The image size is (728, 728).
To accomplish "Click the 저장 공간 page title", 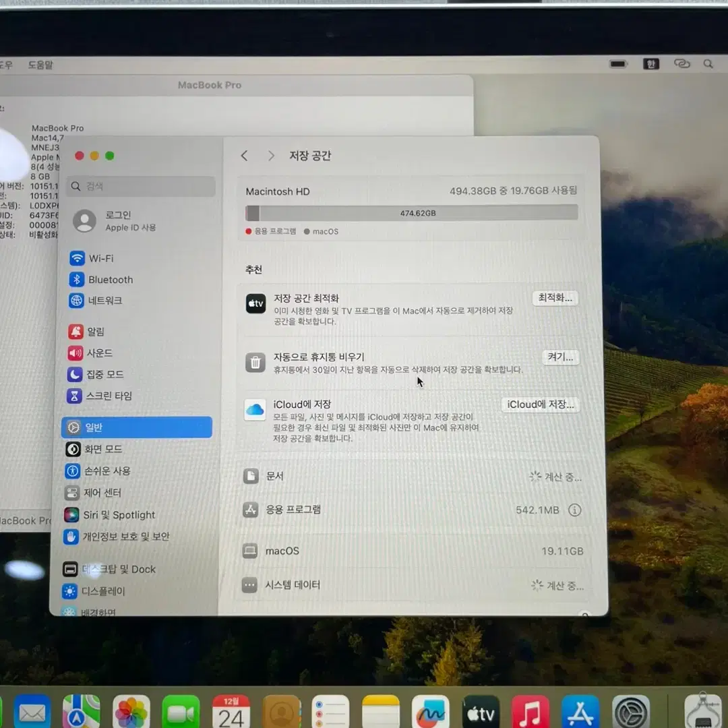I will (310, 156).
